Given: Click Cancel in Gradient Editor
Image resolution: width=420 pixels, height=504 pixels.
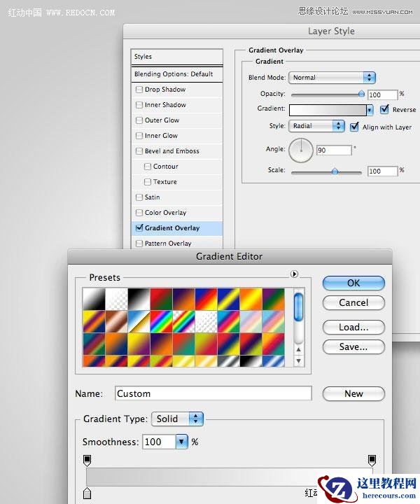Looking at the screenshot, I should [x=353, y=303].
